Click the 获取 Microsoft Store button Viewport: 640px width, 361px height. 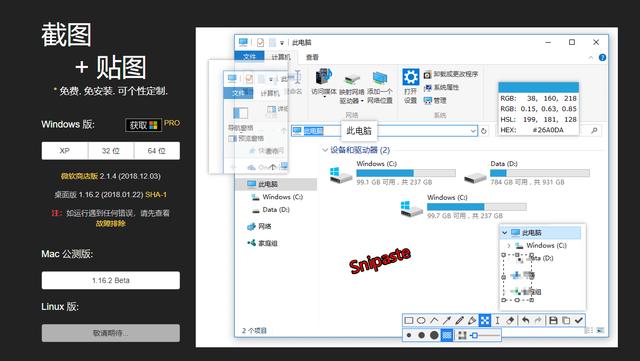tap(143, 125)
